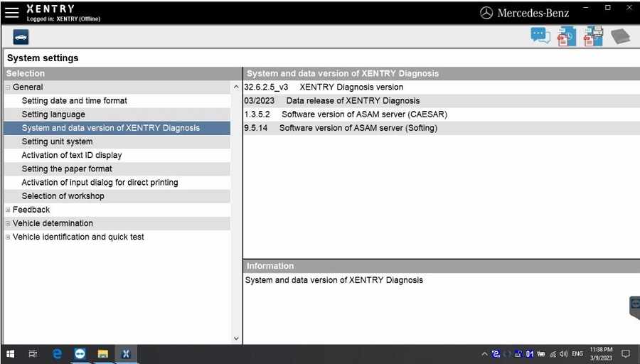
Task: Click the TeamViewer side tab at right edge
Action: coord(635,307)
